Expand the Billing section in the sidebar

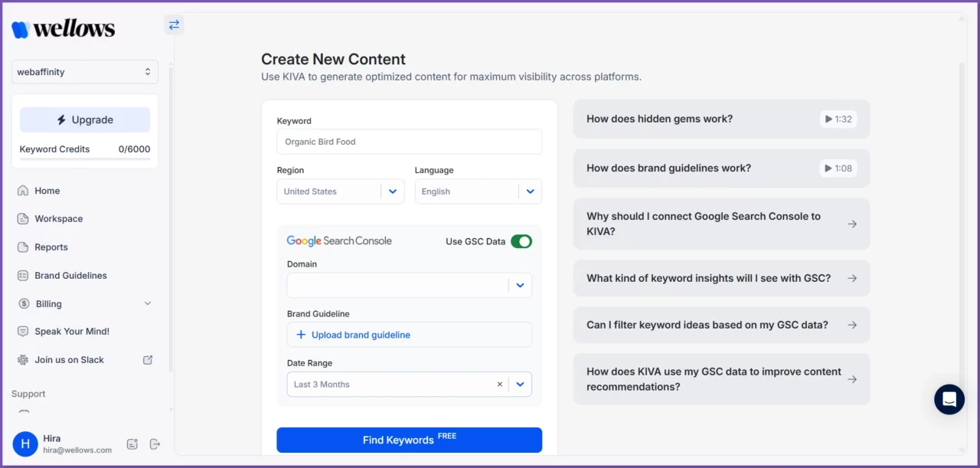(148, 303)
